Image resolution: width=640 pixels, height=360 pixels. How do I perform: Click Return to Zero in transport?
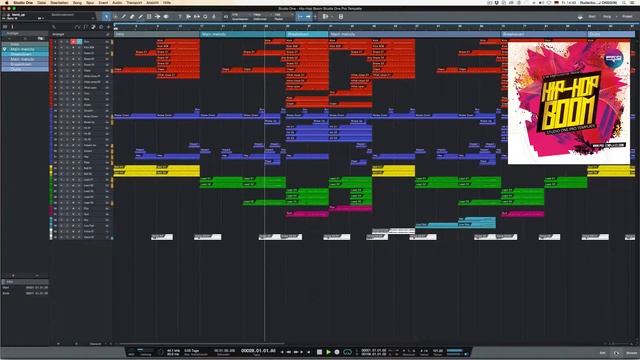click(x=309, y=352)
